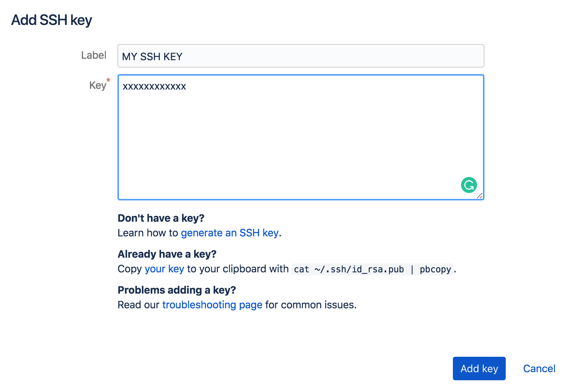Click the cat ~/.ssh/id_rsa.pub command text
This screenshot has height=392, width=574.
349,269
